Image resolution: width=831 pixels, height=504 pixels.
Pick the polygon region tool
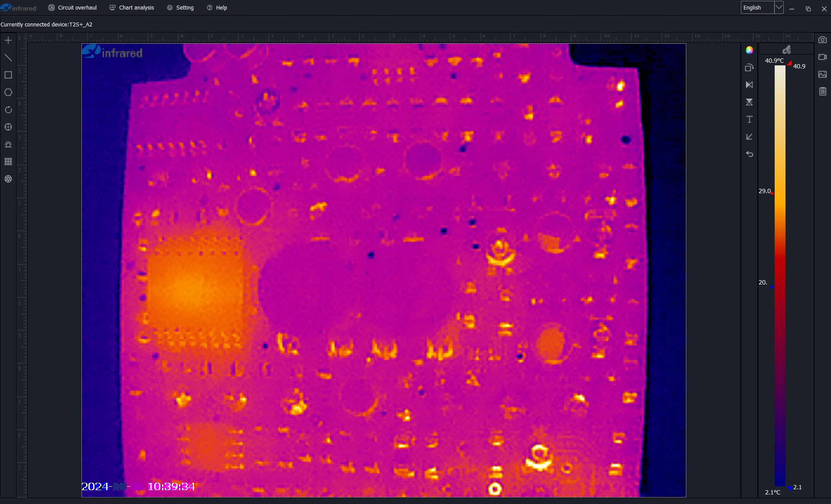pyautogui.click(x=8, y=93)
